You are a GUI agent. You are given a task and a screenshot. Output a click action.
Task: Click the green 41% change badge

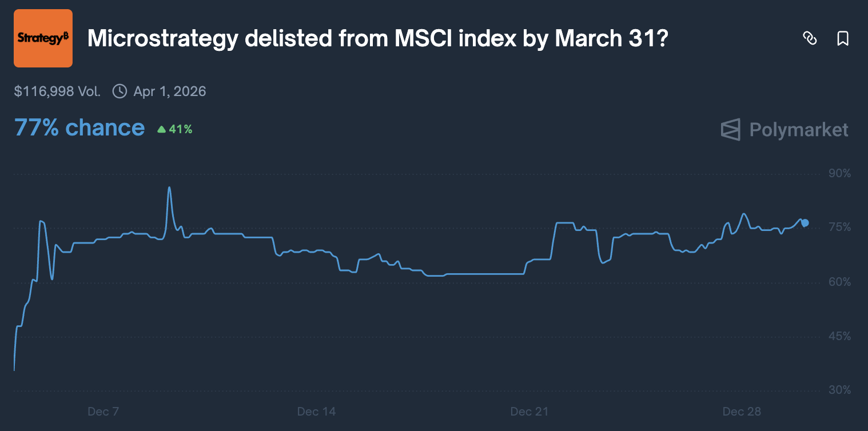coord(174,129)
